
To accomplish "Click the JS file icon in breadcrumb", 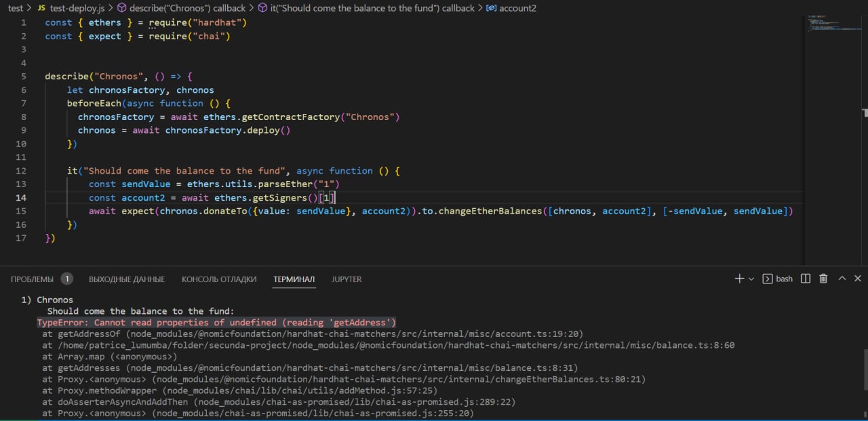I will pyautogui.click(x=40, y=7).
